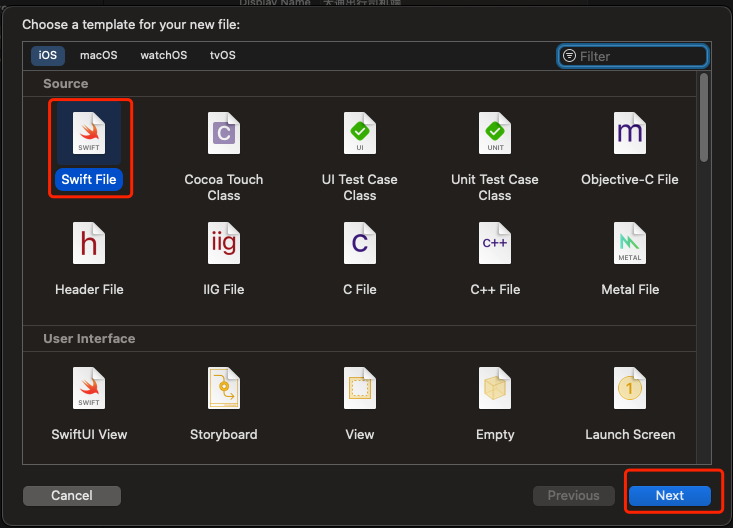Choose the Cocoa Touch Class template icon
Screen dimensions: 733x528
pos(224,133)
